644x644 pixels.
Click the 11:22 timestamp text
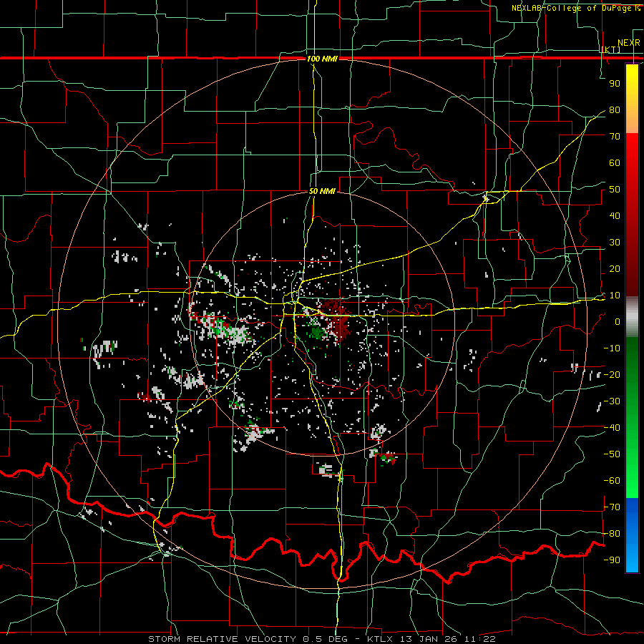481,639
